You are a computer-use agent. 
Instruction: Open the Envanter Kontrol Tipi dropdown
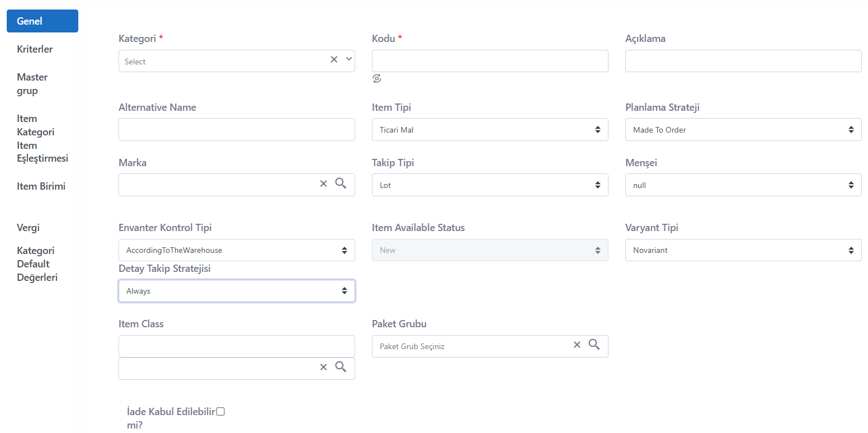pos(237,250)
